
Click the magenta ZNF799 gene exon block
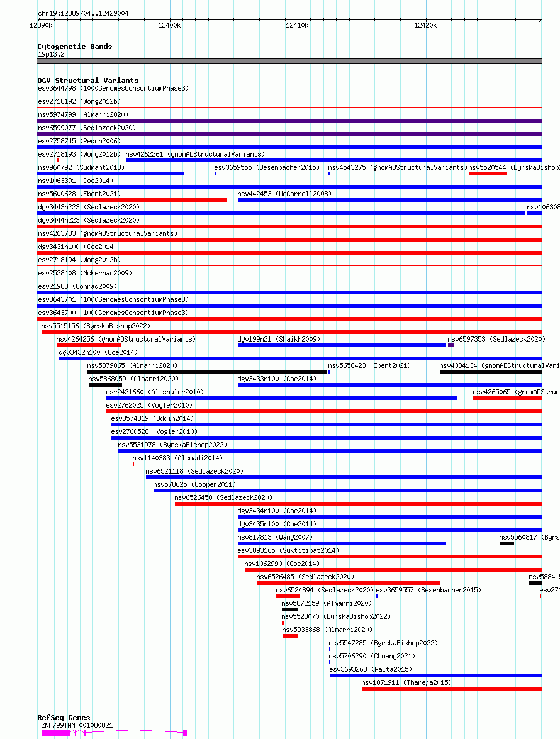click(x=55, y=733)
